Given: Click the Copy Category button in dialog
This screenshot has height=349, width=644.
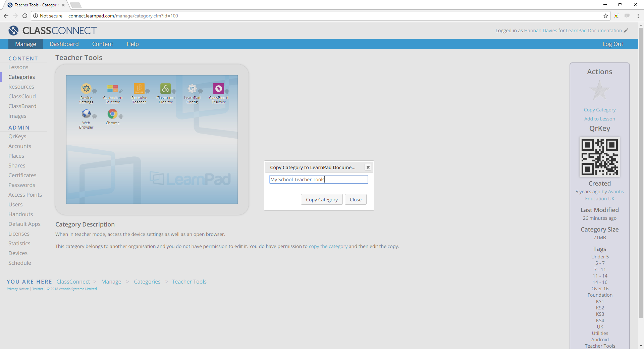Looking at the screenshot, I should pyautogui.click(x=322, y=200).
